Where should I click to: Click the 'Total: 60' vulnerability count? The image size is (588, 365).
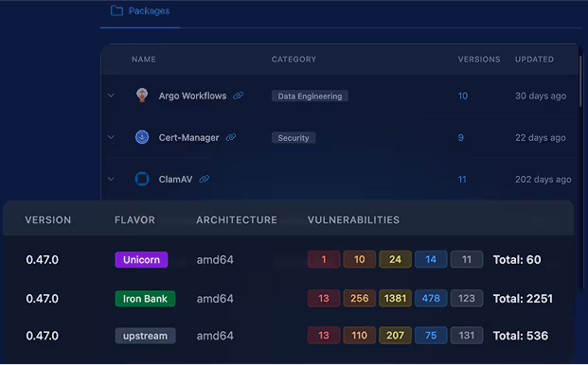tap(517, 260)
